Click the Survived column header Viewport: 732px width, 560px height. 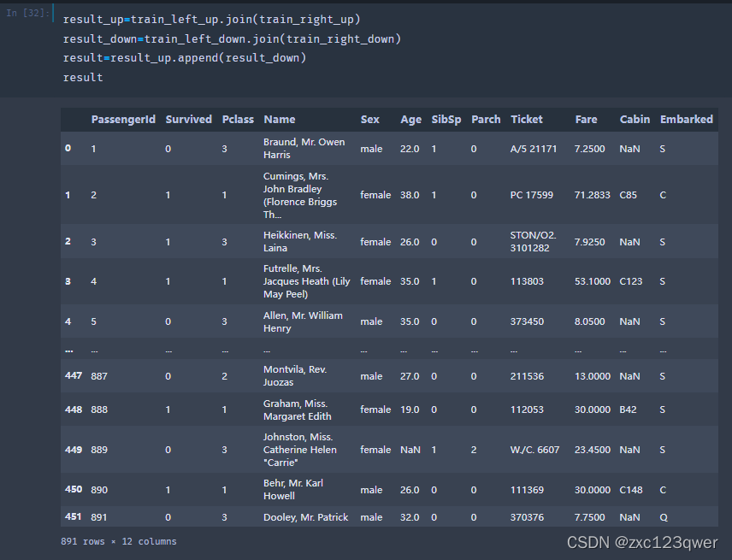pyautogui.click(x=189, y=120)
